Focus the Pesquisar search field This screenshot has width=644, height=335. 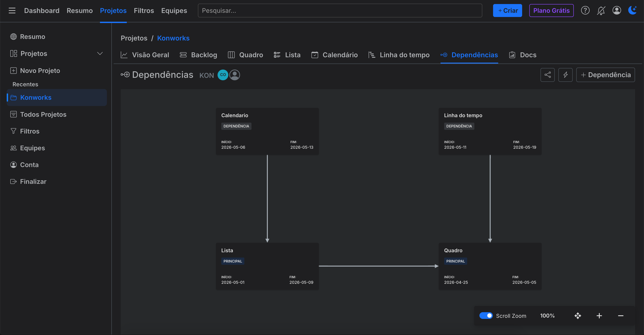click(x=340, y=11)
